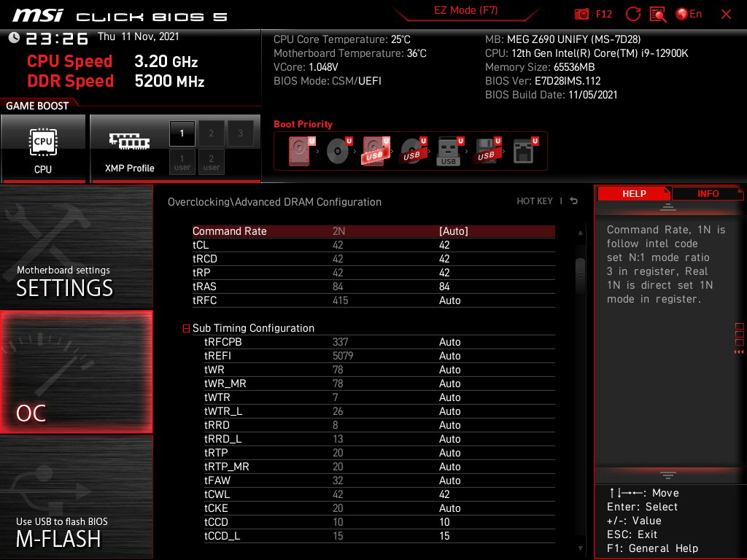
Task: Click the settings list scrollbar down arrow
Action: [580, 548]
